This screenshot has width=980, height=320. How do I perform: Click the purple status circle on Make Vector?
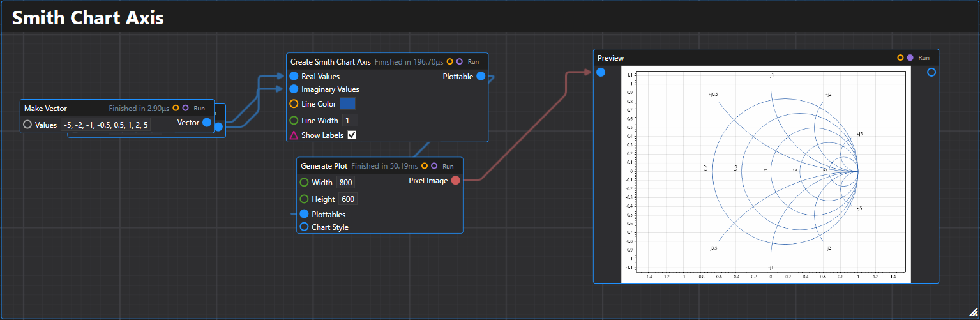186,109
